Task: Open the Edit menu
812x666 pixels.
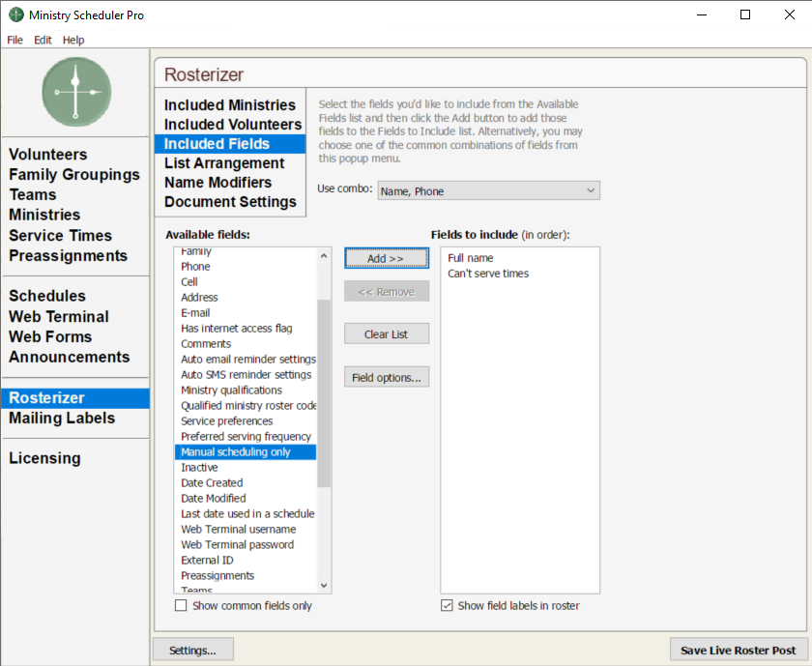Action: [x=43, y=40]
